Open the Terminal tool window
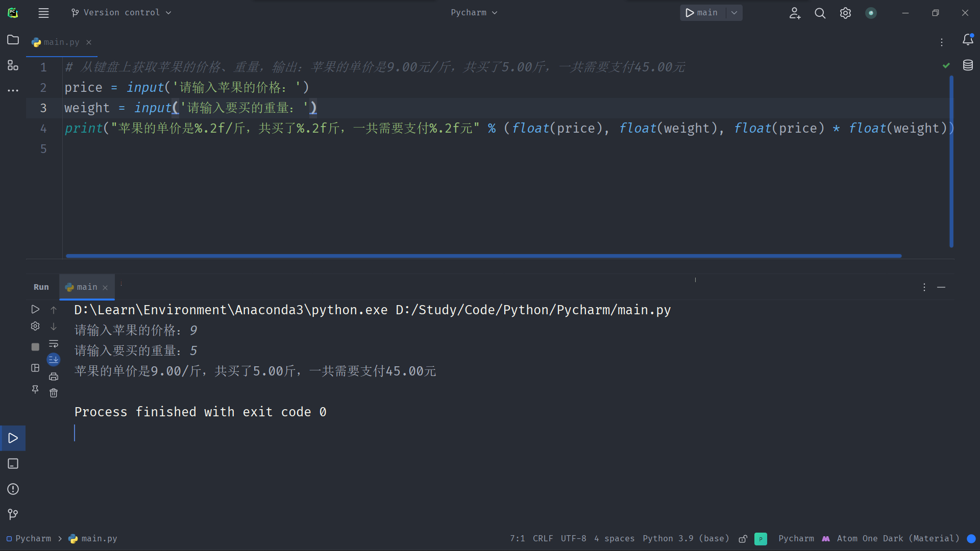The image size is (980, 551). coord(13,464)
